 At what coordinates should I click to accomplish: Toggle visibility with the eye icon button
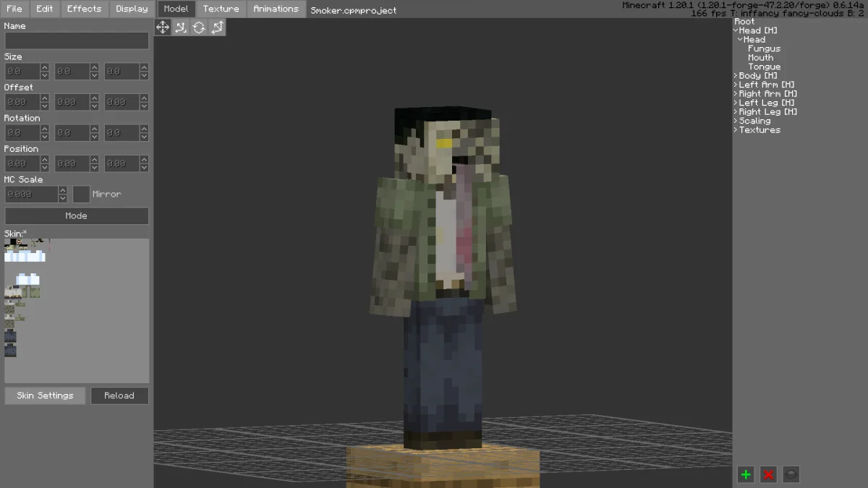pyautogui.click(x=791, y=474)
